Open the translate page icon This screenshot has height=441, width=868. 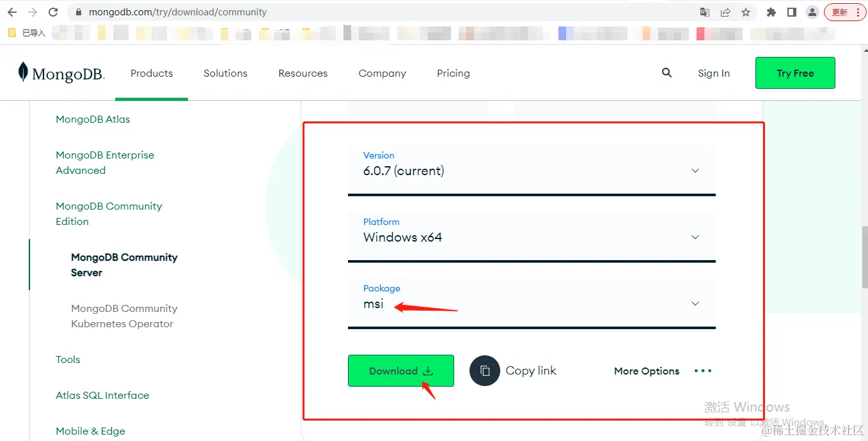[705, 12]
